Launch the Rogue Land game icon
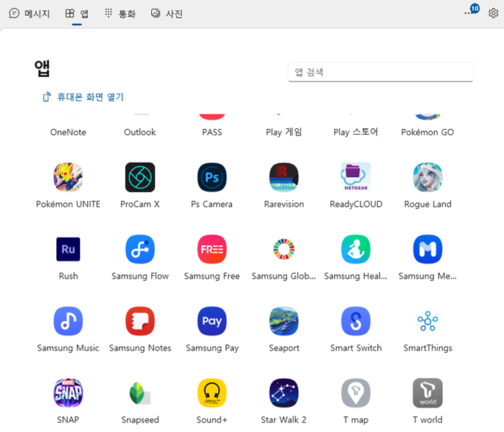Viewport: 504px width, 432px height. [x=428, y=177]
